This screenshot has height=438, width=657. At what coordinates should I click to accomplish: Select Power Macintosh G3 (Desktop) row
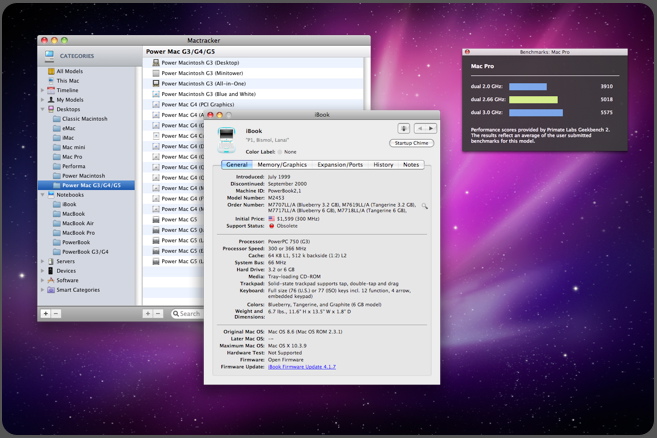253,63
